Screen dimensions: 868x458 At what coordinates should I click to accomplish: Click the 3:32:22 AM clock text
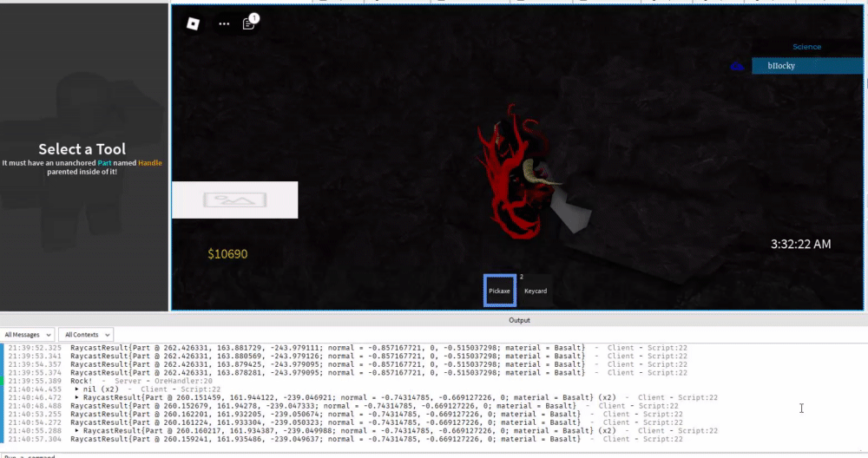tap(800, 244)
